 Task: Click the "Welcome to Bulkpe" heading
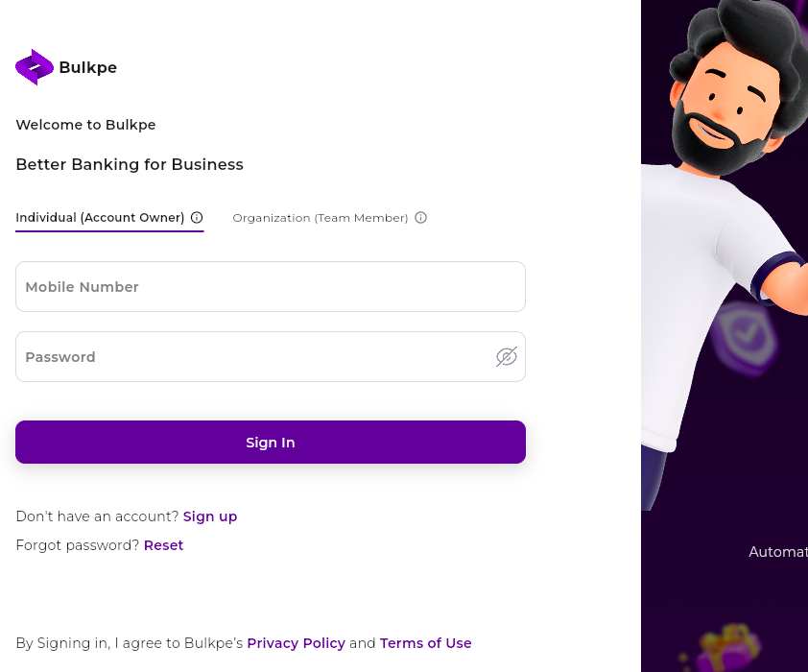click(x=85, y=125)
